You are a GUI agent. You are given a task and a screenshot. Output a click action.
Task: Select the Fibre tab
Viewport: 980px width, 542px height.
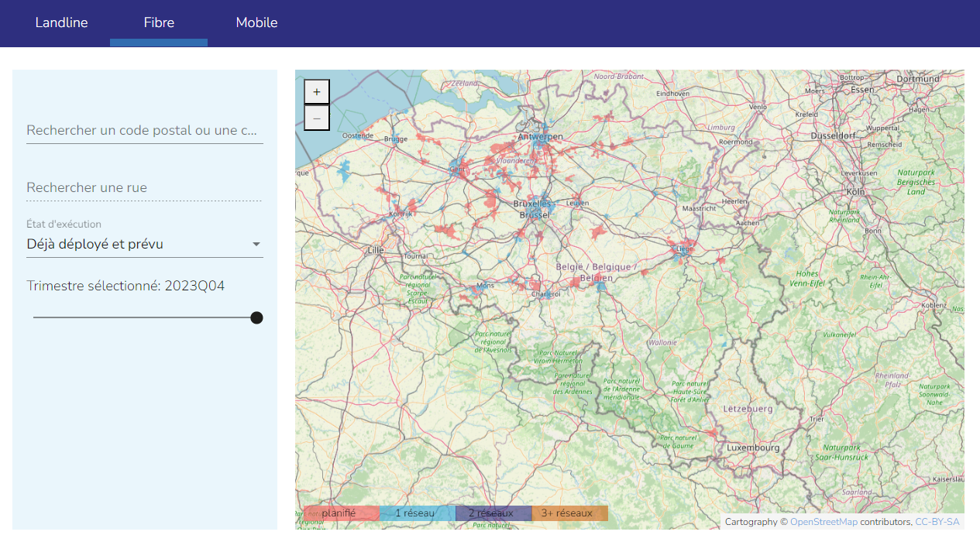(159, 23)
